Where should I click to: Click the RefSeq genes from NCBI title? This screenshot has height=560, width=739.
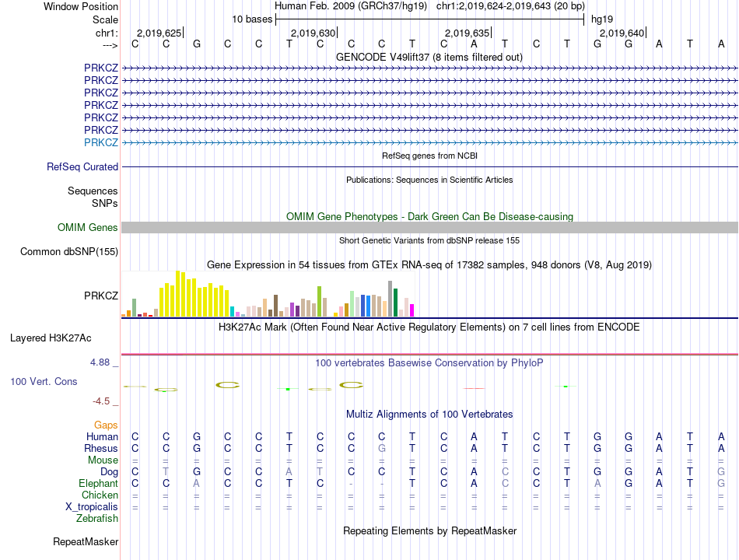[x=429, y=156]
